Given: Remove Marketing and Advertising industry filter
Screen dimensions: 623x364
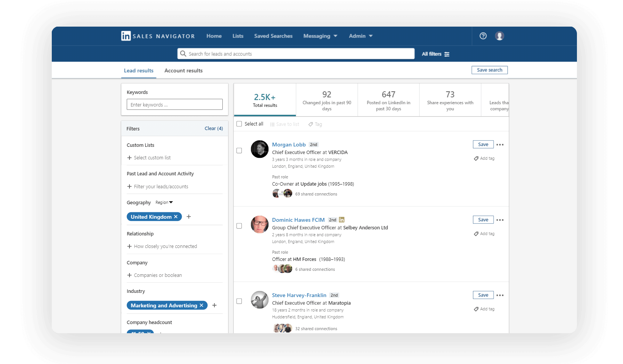Looking at the screenshot, I should pos(201,305).
